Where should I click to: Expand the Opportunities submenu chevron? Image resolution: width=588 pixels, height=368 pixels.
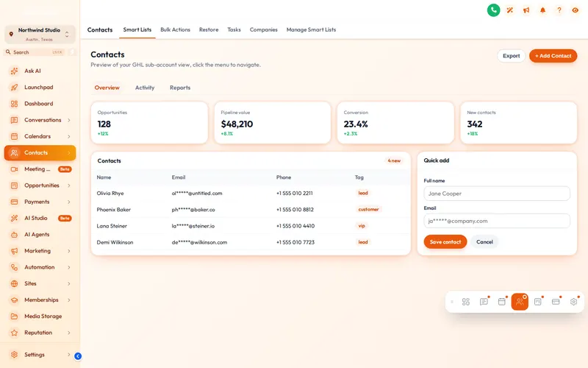(69, 185)
